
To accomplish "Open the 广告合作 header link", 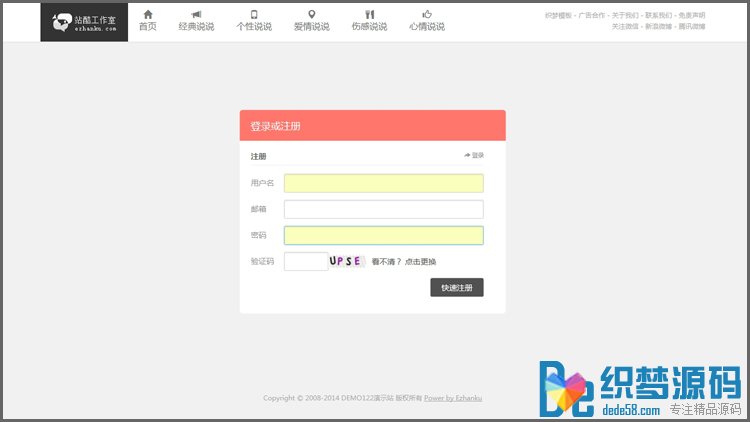I will 592,15.
